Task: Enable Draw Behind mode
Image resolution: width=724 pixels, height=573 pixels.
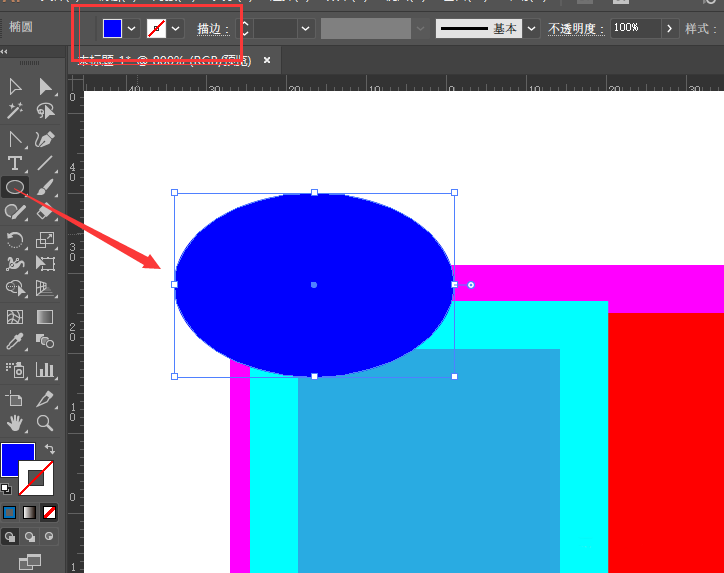Action: (30, 537)
